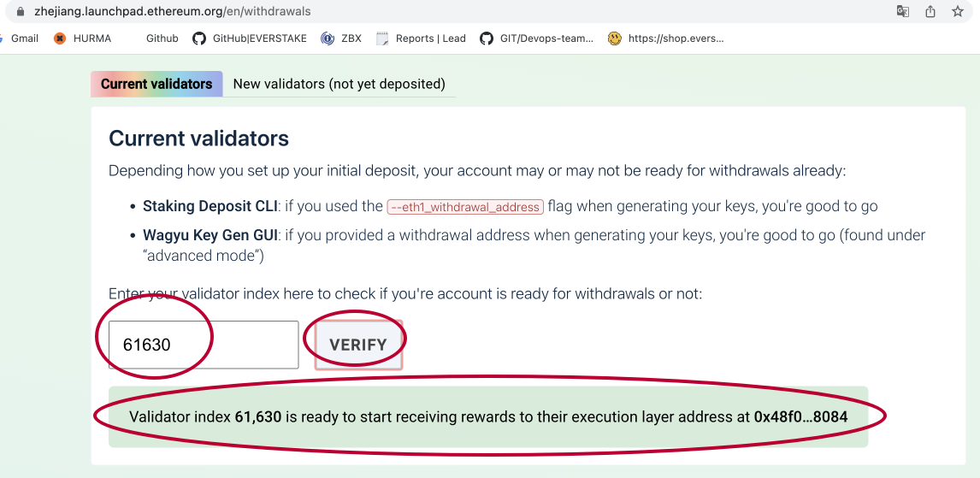Screen dimensions: 980x478
Task: Click the VERIFY button
Action: pos(358,345)
